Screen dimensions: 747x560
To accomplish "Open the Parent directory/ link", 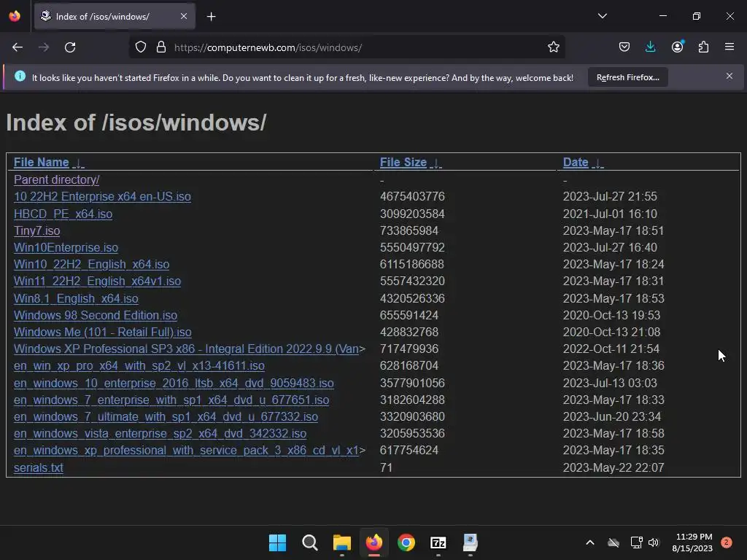I will click(57, 179).
